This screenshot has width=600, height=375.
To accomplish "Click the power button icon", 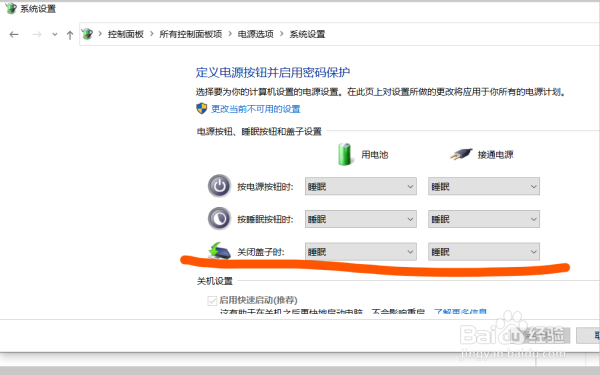I will 219,186.
